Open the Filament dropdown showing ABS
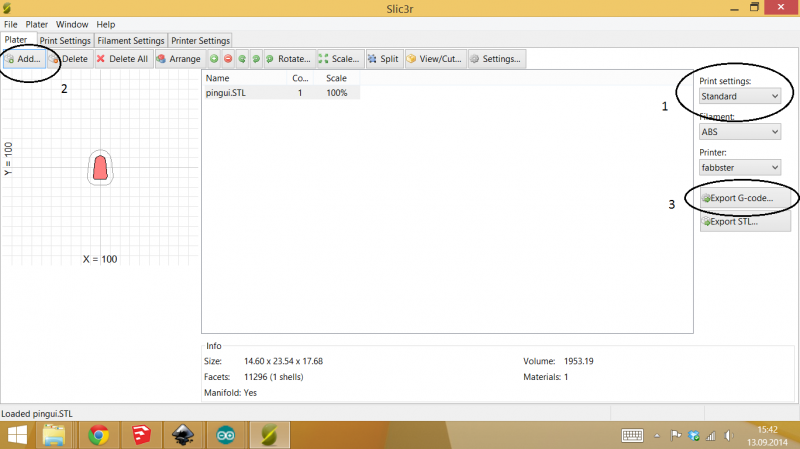The width and height of the screenshot is (800, 449). (x=739, y=131)
